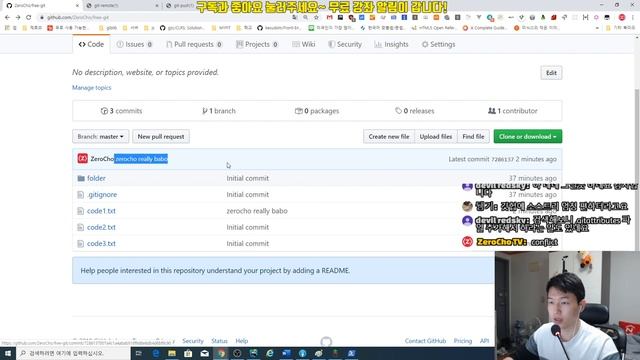
Task: Open 'Initial commit' message on code3.txt row
Action: 247,244
